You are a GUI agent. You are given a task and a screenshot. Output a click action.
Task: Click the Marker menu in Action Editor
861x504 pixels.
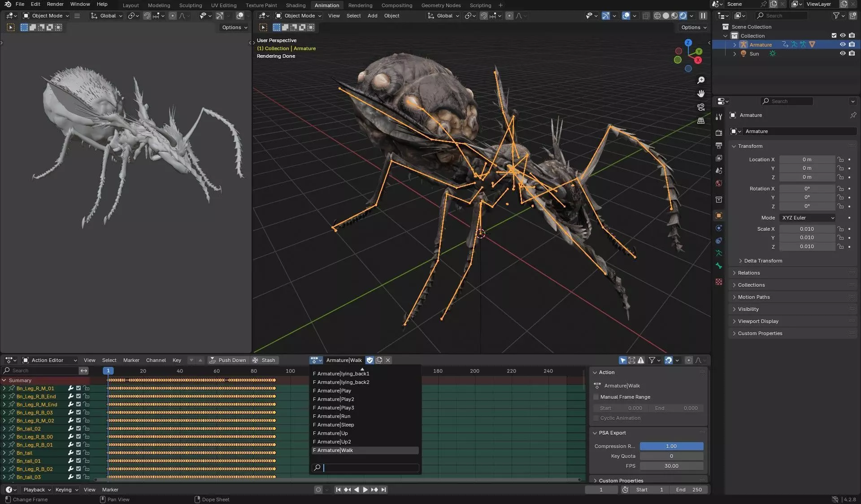click(131, 360)
